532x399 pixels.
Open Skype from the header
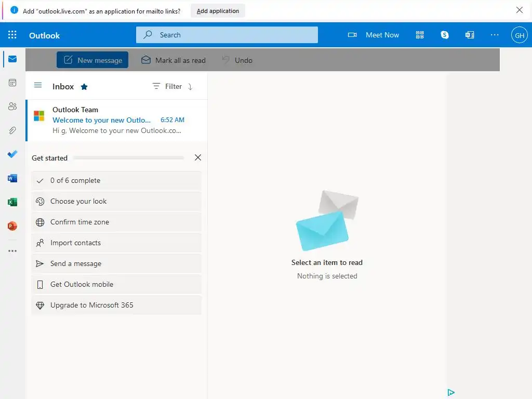point(445,35)
